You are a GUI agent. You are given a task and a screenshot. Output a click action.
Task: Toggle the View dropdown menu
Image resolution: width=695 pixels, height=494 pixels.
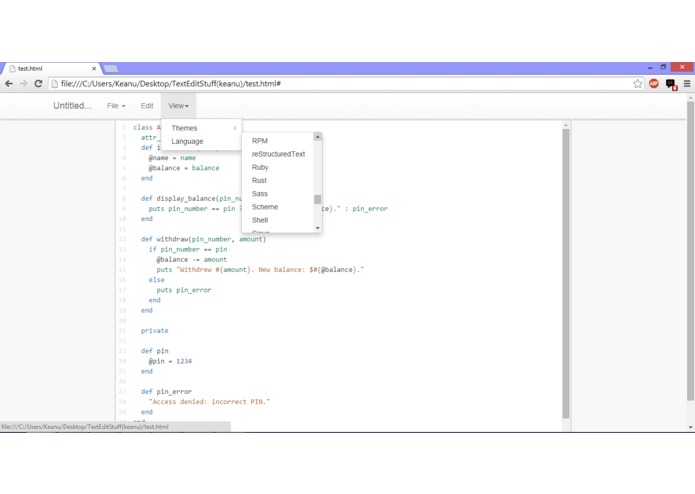(178, 106)
